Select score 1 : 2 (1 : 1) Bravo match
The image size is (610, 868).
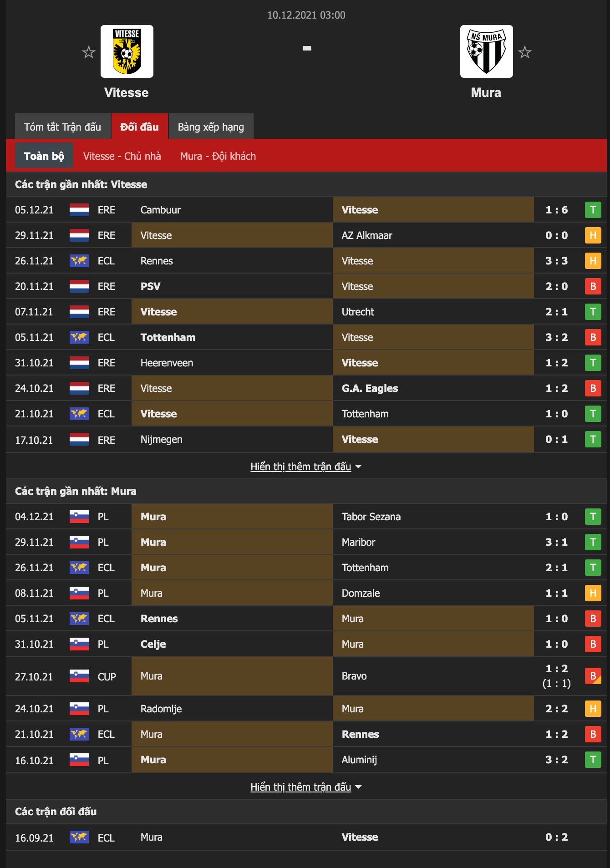[557, 676]
